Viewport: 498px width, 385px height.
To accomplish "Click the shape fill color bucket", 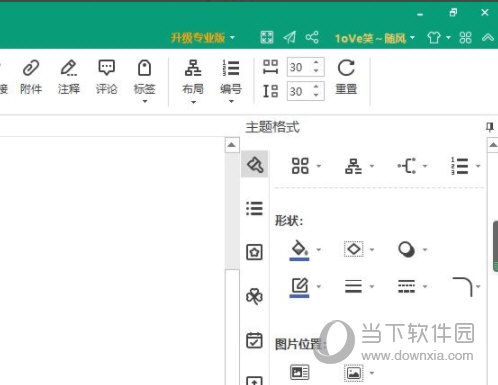I will (299, 250).
